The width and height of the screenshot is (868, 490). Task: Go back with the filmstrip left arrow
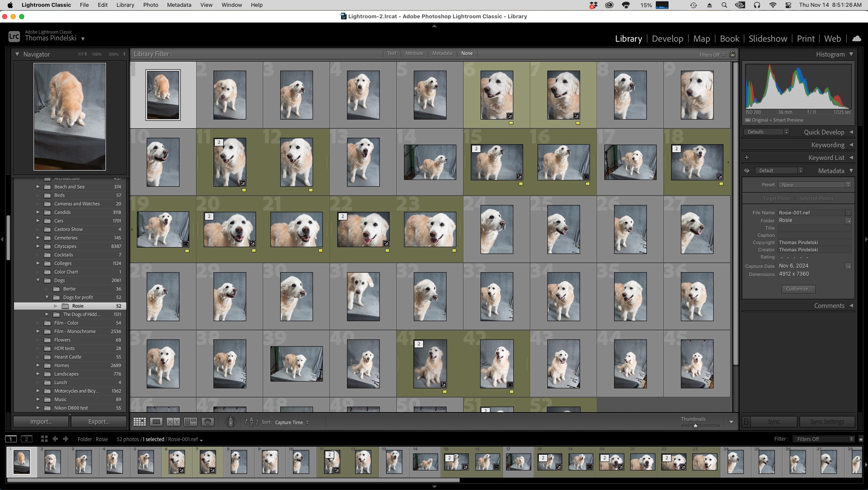pyautogui.click(x=55, y=439)
